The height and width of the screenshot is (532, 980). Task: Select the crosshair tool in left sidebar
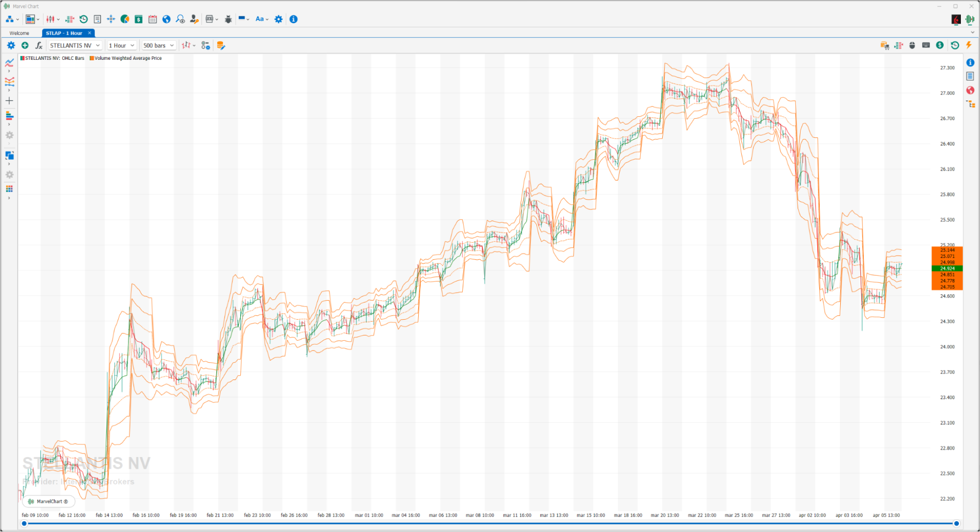click(9, 101)
